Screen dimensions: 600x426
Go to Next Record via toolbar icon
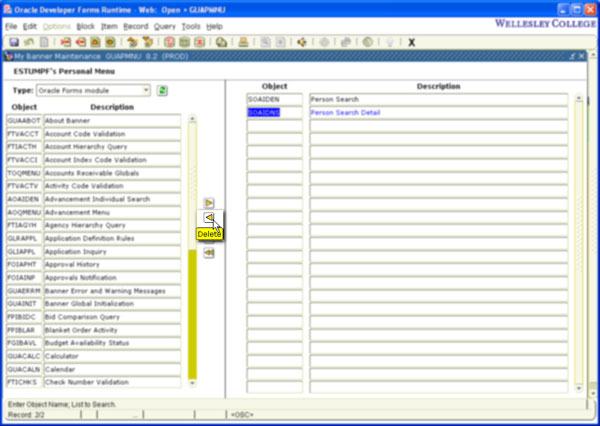pos(110,42)
